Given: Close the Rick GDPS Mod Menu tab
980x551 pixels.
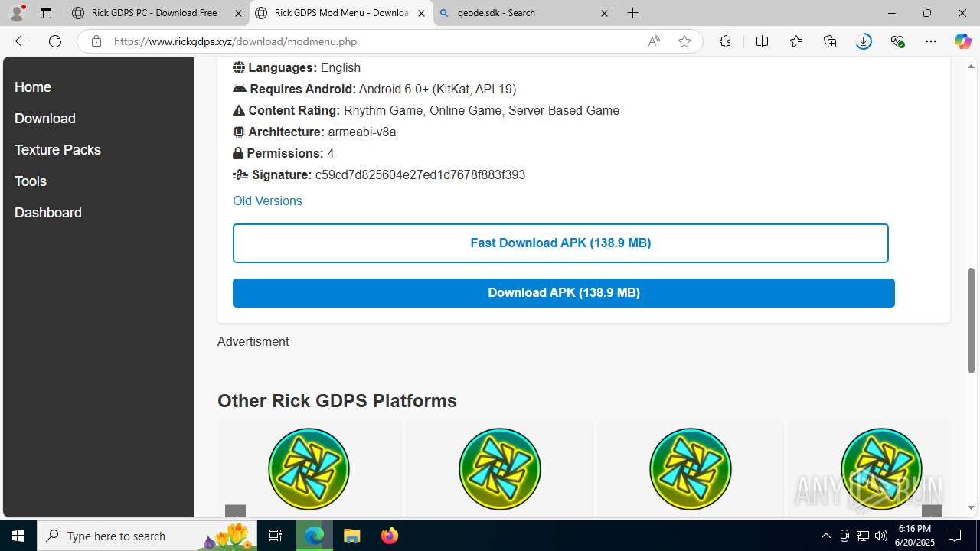Looking at the screenshot, I should (421, 13).
